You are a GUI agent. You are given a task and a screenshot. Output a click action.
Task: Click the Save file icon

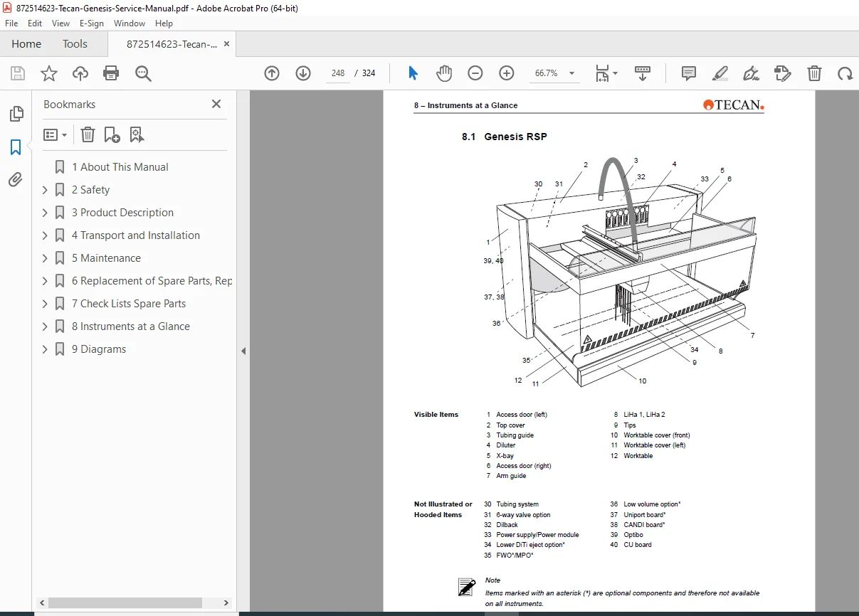pyautogui.click(x=18, y=73)
